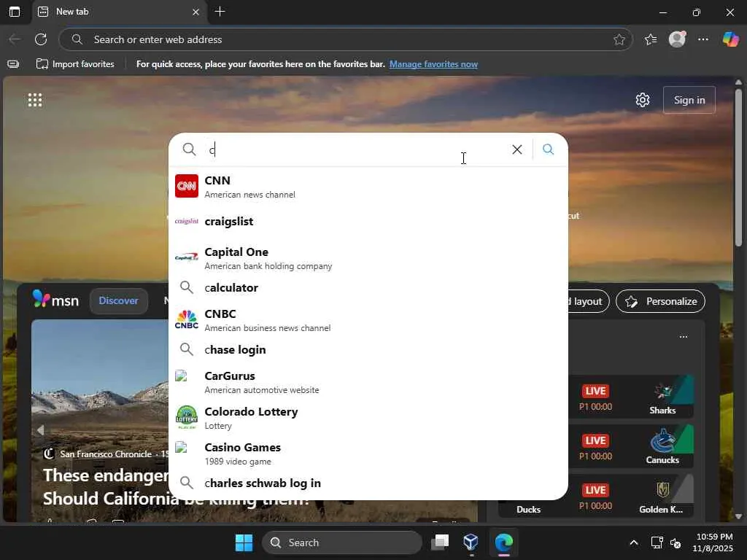Image resolution: width=747 pixels, height=560 pixels.
Task: Open the Sharks live game card
Action: 631,397
